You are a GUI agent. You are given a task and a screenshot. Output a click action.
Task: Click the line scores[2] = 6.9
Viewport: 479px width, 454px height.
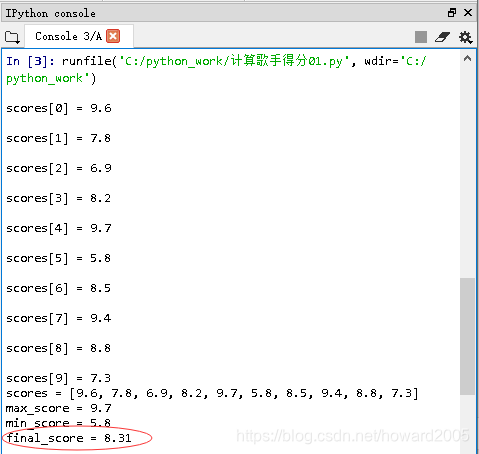click(x=59, y=168)
